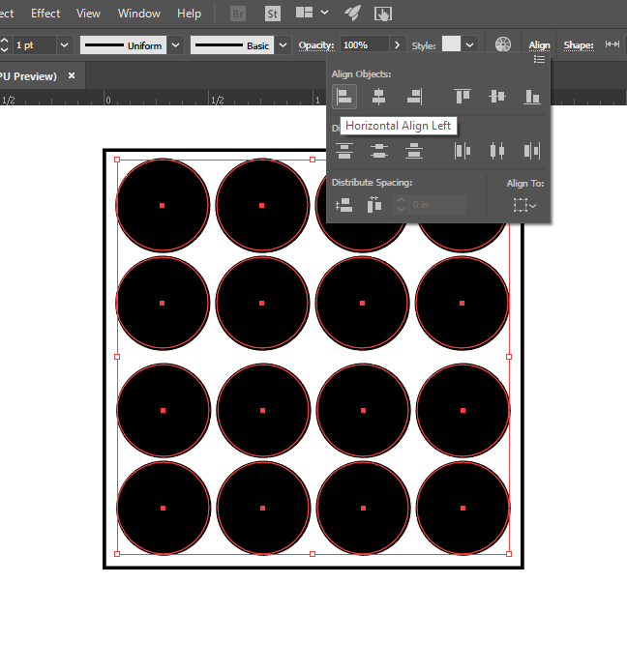Expand the Align To dropdown
The image size is (627, 672).
tap(525, 205)
